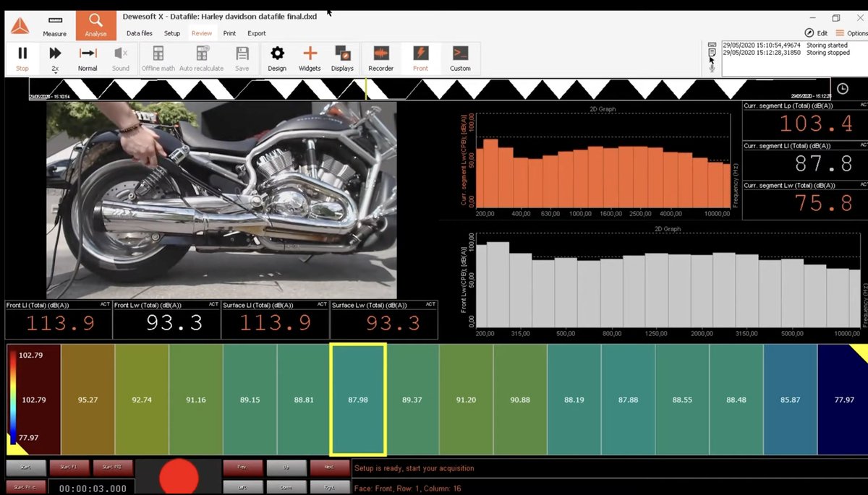Select the 87.88 segment cell
This screenshot has height=495, width=868.
[x=629, y=400]
